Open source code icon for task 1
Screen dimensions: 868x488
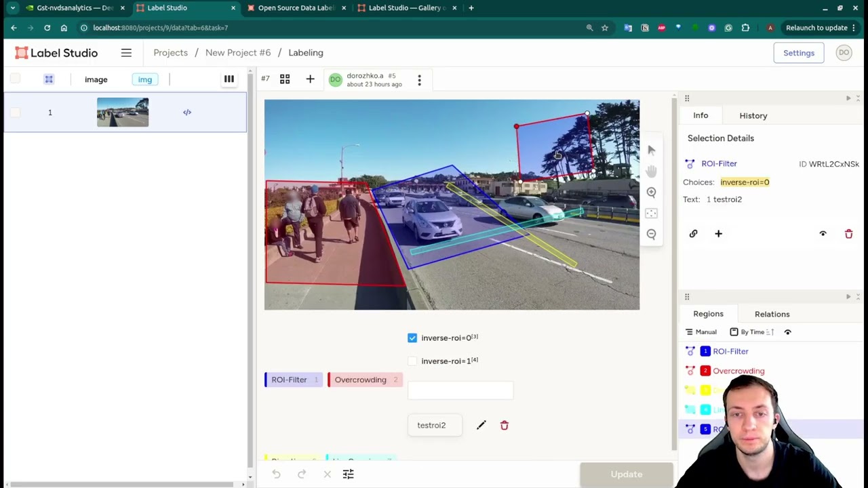pyautogui.click(x=187, y=113)
